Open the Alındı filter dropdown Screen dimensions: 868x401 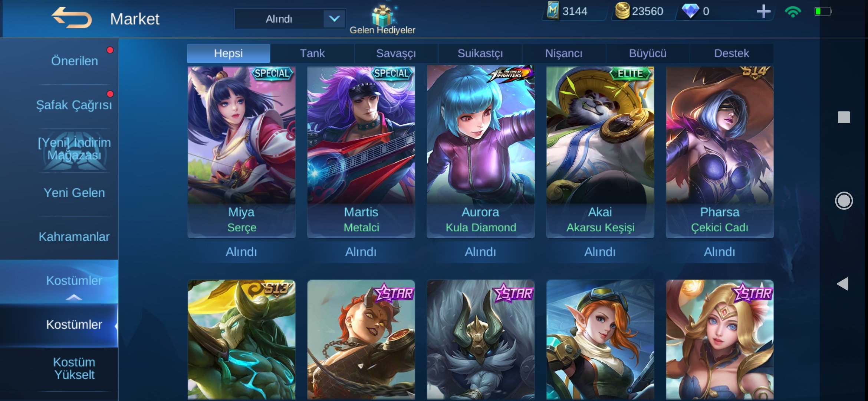click(x=290, y=19)
